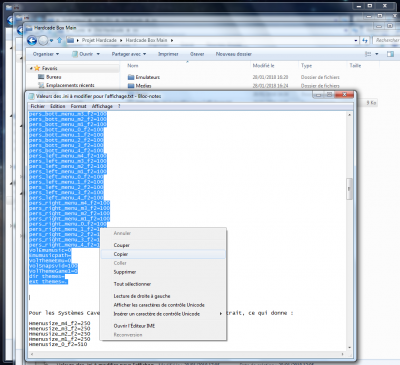The height and width of the screenshot is (365, 400).
Task: Select Favoris in the navigation pane
Action: (x=50, y=68)
